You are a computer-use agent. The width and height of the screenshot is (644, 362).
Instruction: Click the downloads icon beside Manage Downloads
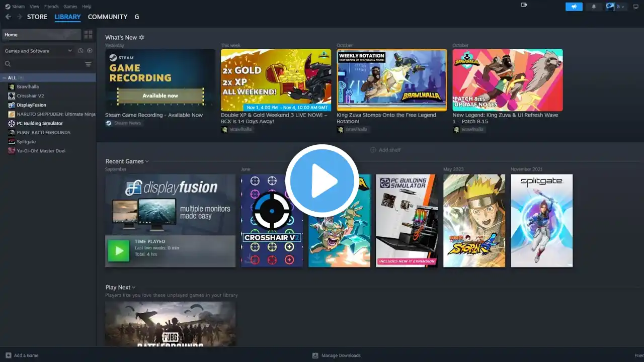tap(315, 355)
